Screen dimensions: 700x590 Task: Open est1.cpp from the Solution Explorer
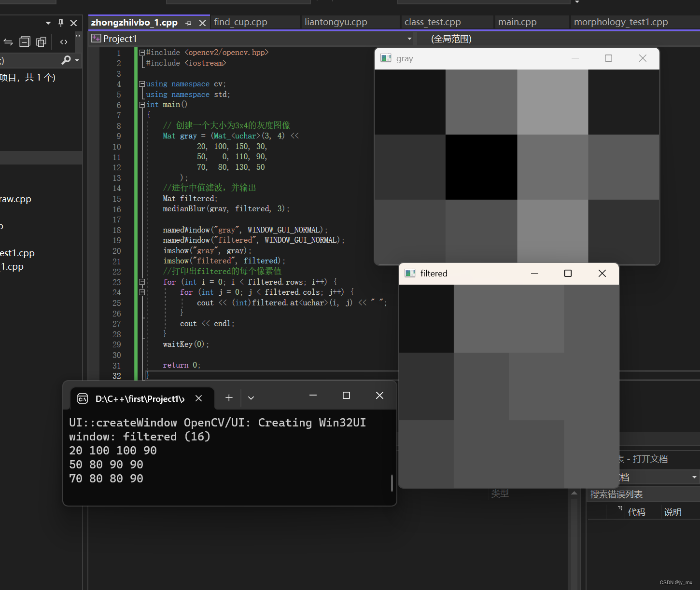tap(17, 253)
